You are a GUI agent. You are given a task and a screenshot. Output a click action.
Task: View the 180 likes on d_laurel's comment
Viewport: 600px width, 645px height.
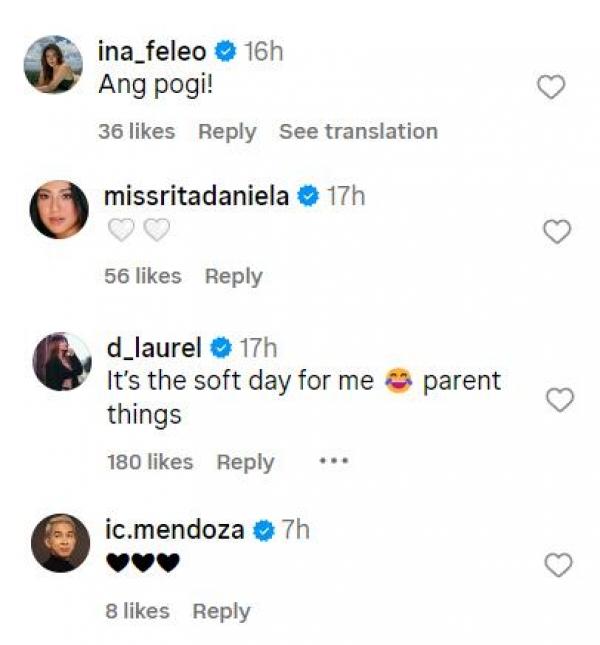click(x=149, y=462)
